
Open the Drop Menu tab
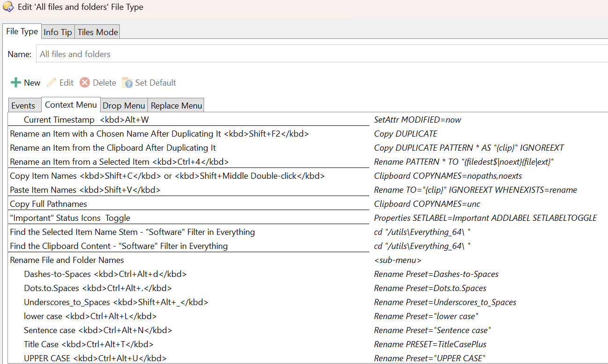124,105
